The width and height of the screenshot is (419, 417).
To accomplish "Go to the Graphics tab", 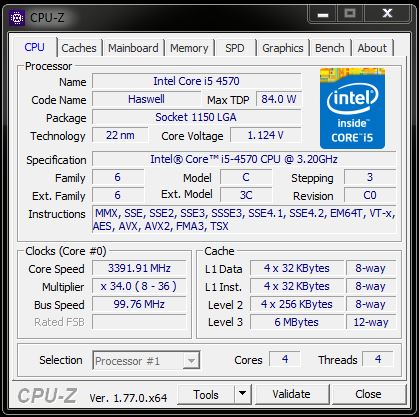I will pos(283,48).
